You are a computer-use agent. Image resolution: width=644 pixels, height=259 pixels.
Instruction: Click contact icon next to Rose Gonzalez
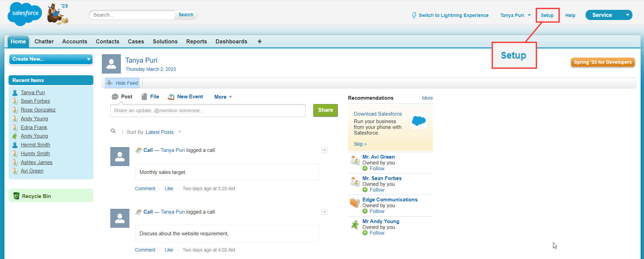15,110
